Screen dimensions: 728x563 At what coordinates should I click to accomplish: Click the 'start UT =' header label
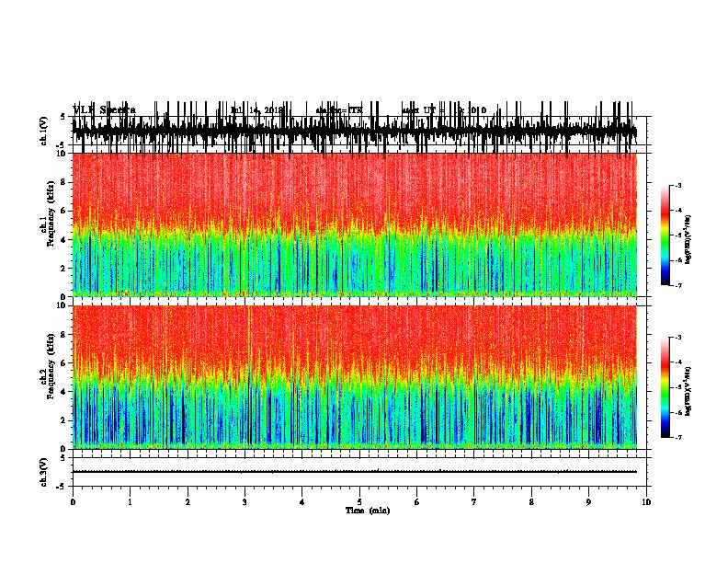click(424, 110)
